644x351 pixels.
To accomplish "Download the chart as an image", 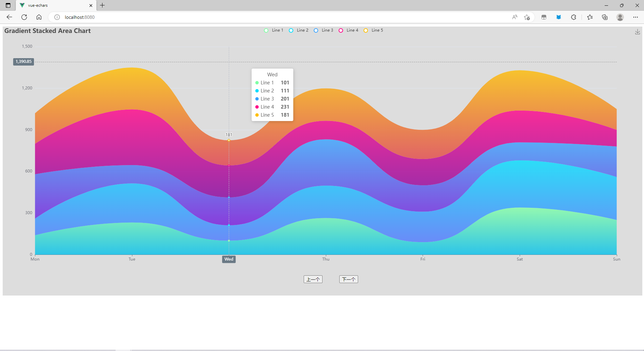I will (637, 32).
